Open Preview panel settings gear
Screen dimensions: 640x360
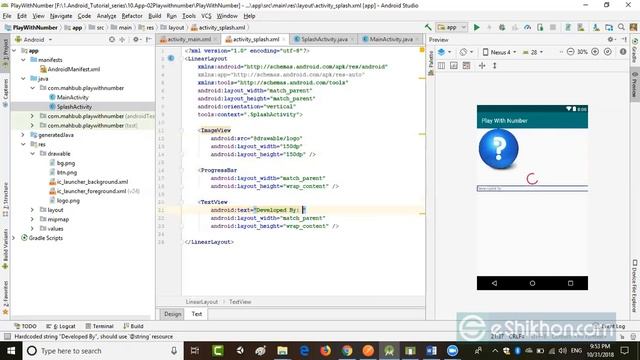[x=611, y=40]
